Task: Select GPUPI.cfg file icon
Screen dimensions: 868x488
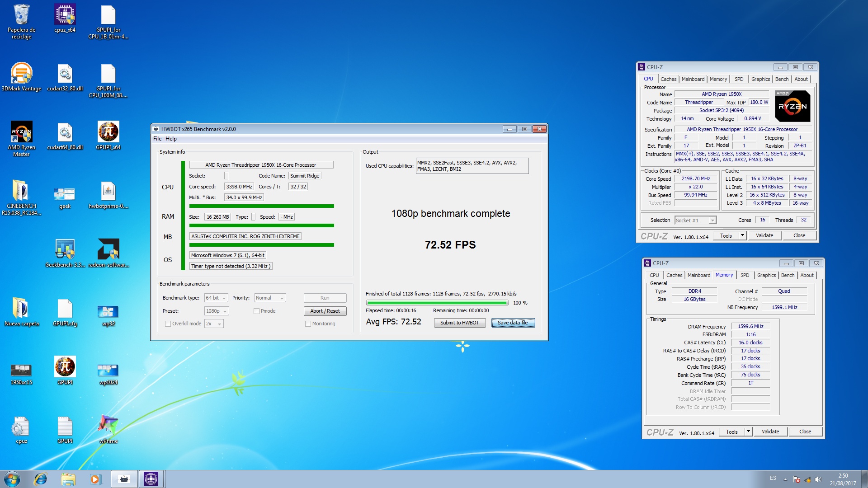Action: 65,312
